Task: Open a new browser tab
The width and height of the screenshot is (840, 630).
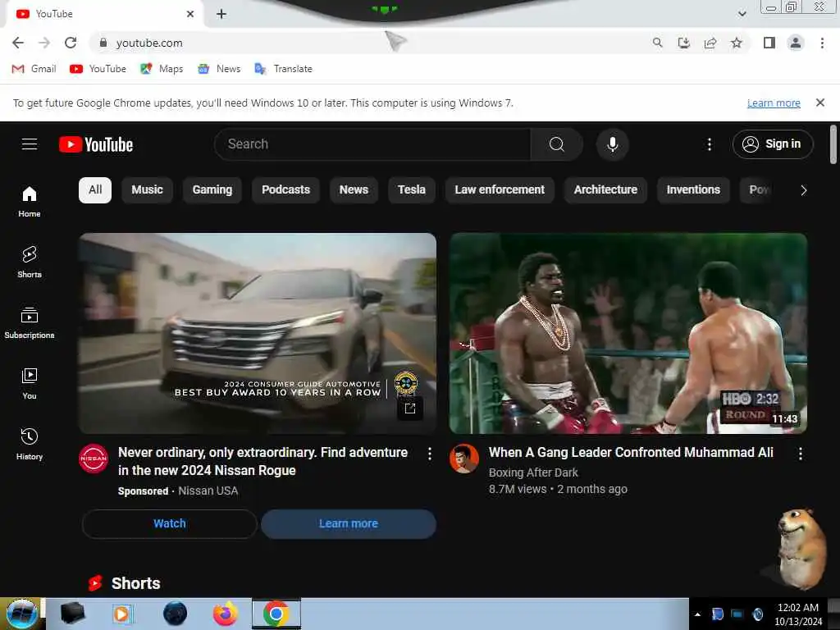Action: (221, 14)
